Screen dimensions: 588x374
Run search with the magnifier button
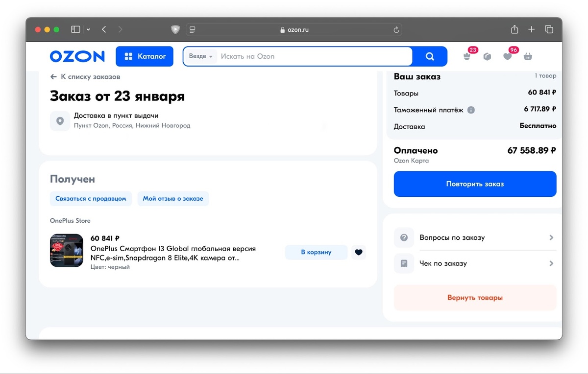pos(430,56)
